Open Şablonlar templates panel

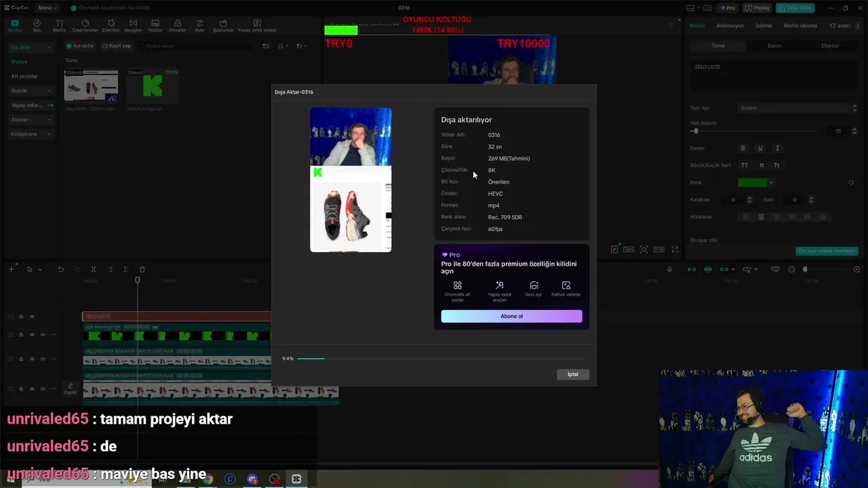coord(223,26)
